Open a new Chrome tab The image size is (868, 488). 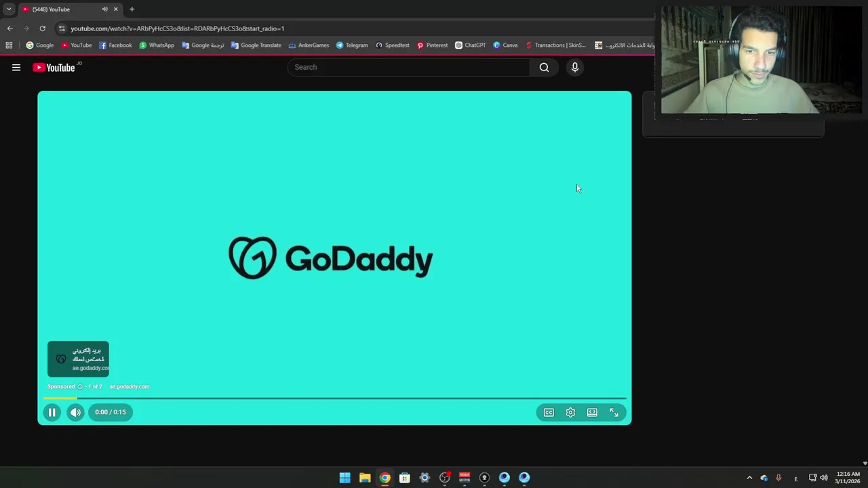[132, 9]
